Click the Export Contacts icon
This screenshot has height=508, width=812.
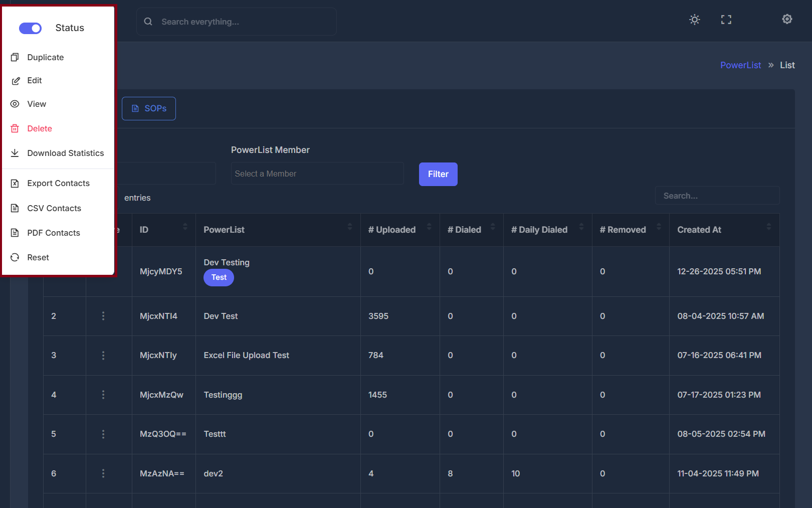(x=15, y=183)
